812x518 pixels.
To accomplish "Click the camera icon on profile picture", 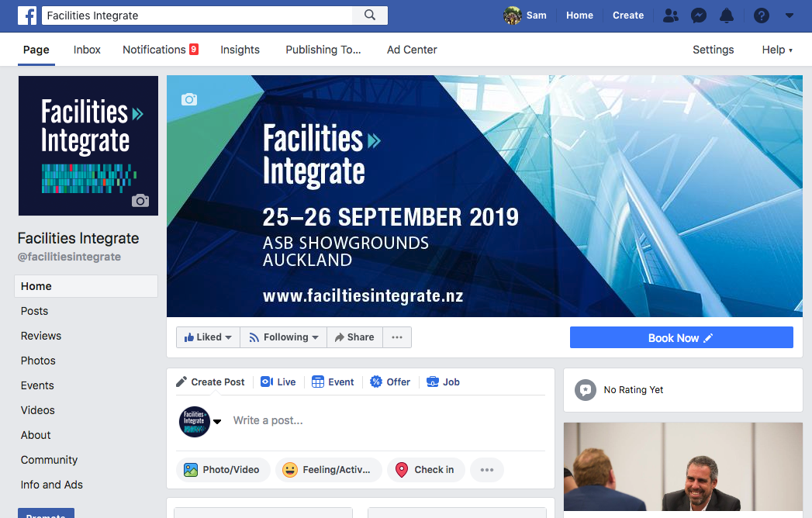I will click(140, 200).
